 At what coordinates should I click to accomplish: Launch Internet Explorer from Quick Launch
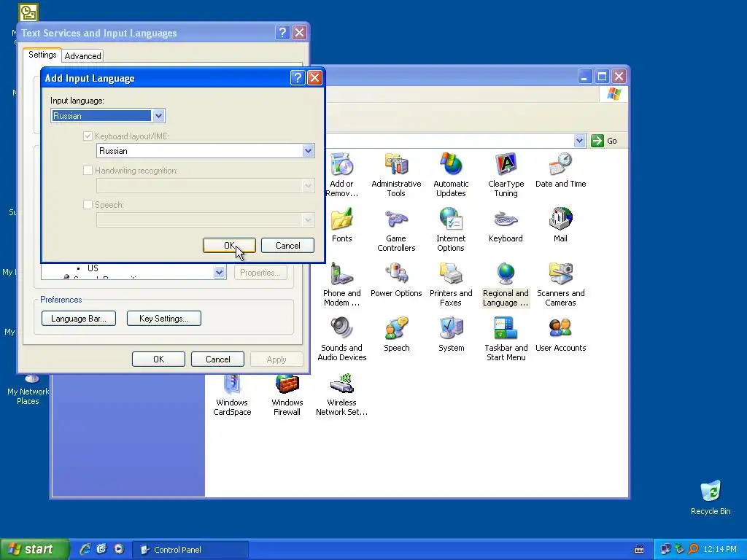click(85, 549)
